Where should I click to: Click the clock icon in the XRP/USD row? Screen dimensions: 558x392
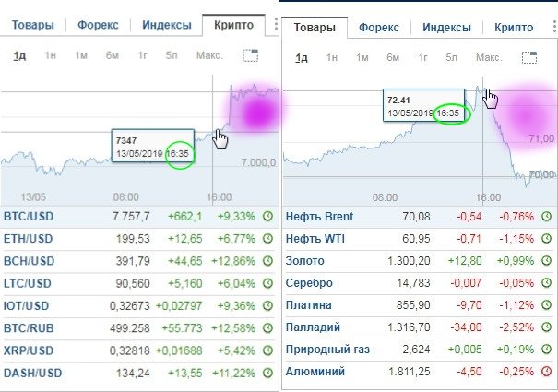267,350
